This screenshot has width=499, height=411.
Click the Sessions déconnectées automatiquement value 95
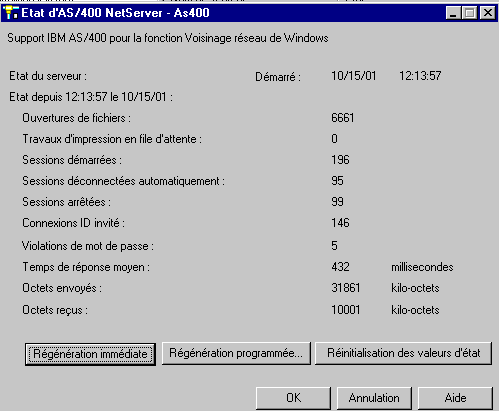click(337, 181)
